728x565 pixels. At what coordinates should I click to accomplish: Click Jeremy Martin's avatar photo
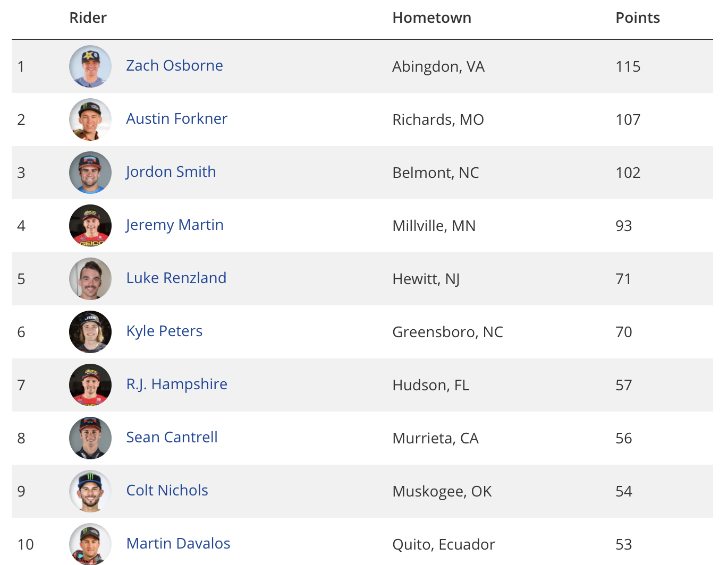click(x=90, y=226)
